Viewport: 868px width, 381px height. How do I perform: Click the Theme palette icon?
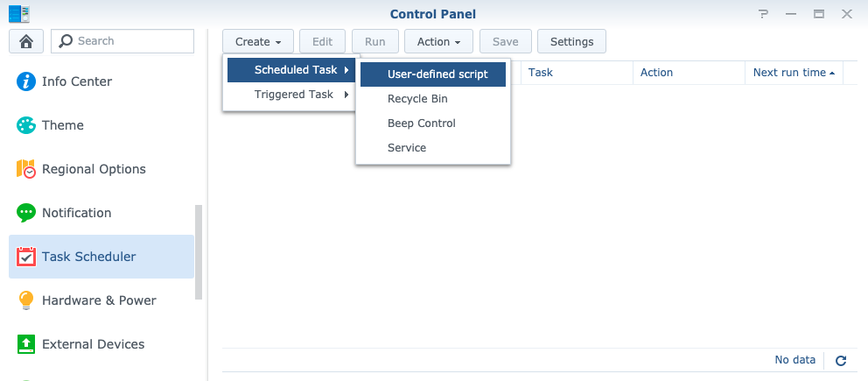tap(26, 125)
